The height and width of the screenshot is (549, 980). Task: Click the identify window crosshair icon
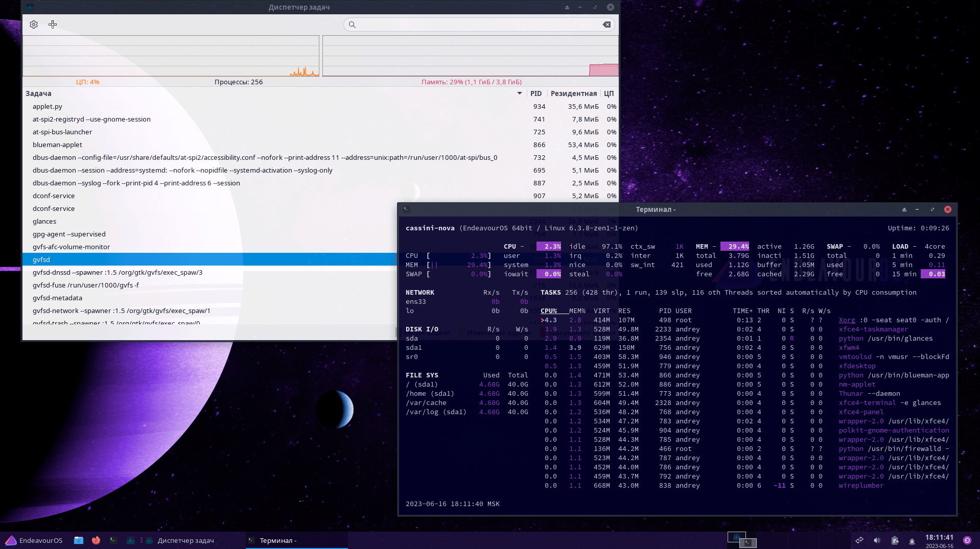pos(53,25)
